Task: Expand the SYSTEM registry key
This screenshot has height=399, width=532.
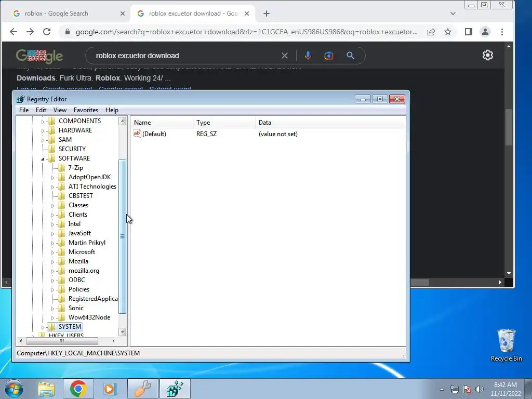Action: (x=43, y=327)
